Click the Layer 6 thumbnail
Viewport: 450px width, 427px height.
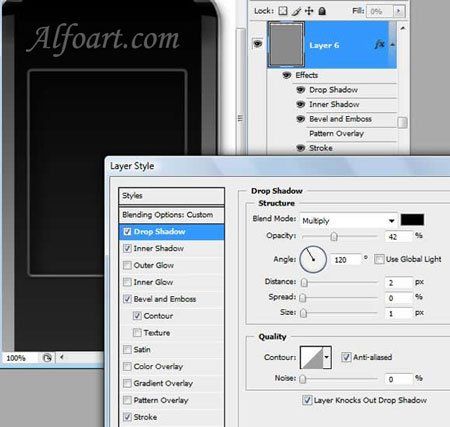[x=286, y=45]
